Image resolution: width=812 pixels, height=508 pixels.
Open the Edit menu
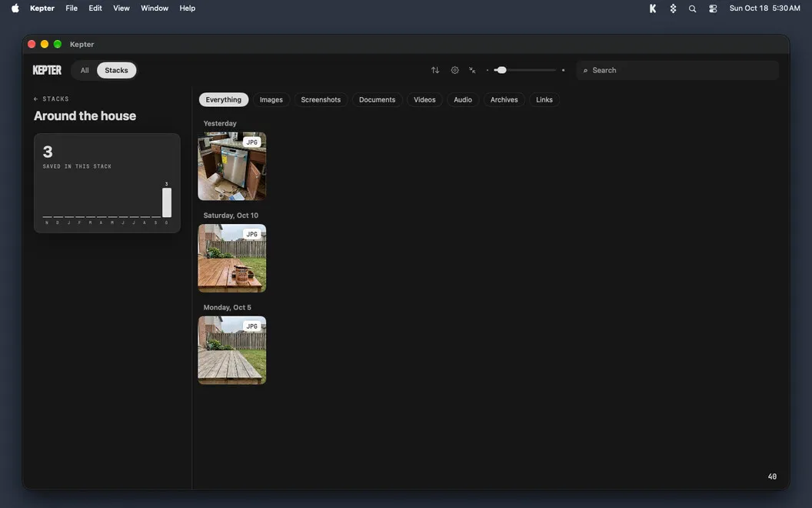95,8
